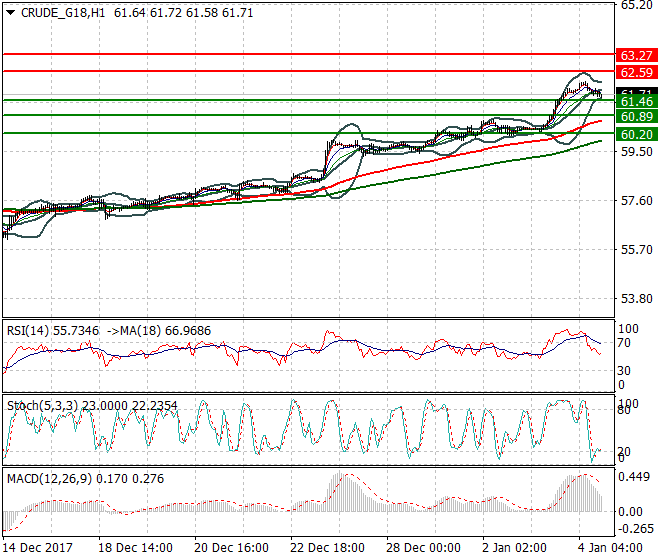The height and width of the screenshot is (560, 660).
Task: Select the ->MA(18) 66.9686 indicator label
Action: (159, 331)
